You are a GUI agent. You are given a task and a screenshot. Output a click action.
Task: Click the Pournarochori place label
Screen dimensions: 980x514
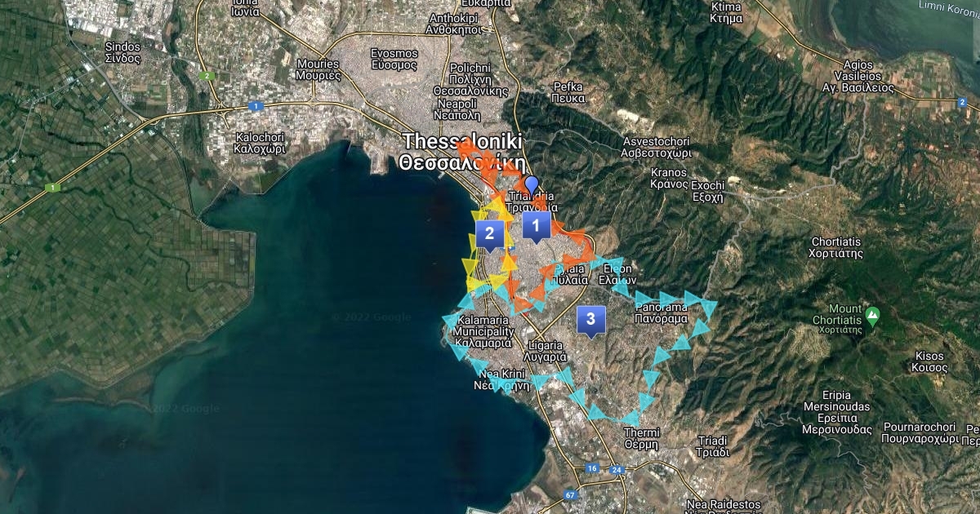(x=918, y=432)
